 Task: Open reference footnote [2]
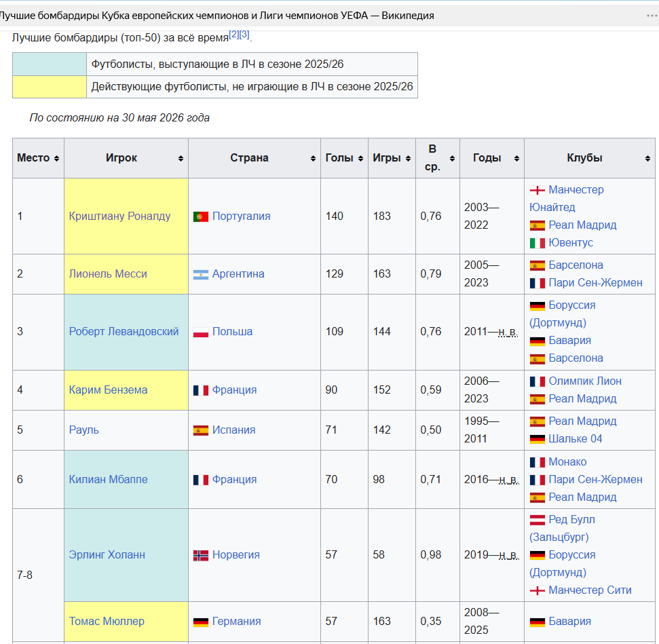[233, 35]
